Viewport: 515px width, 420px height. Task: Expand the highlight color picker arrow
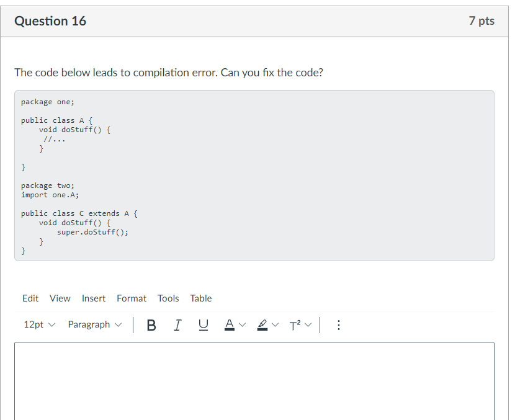tap(275, 324)
